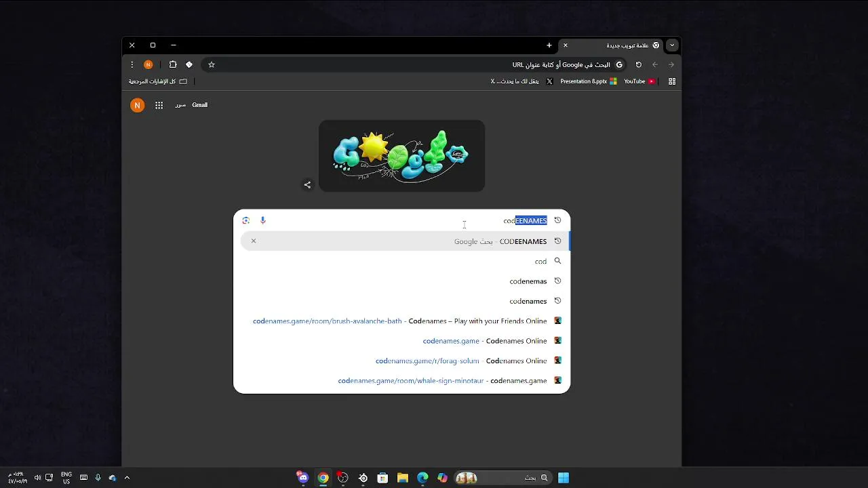
Task: Switch to Google Chrome in the taskbar
Action: coord(323,478)
